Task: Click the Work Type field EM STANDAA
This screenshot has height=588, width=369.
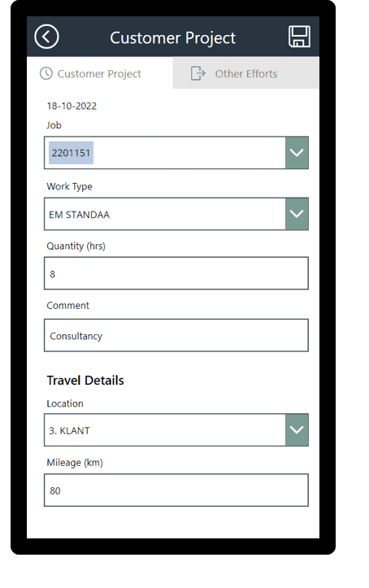Action: (165, 214)
